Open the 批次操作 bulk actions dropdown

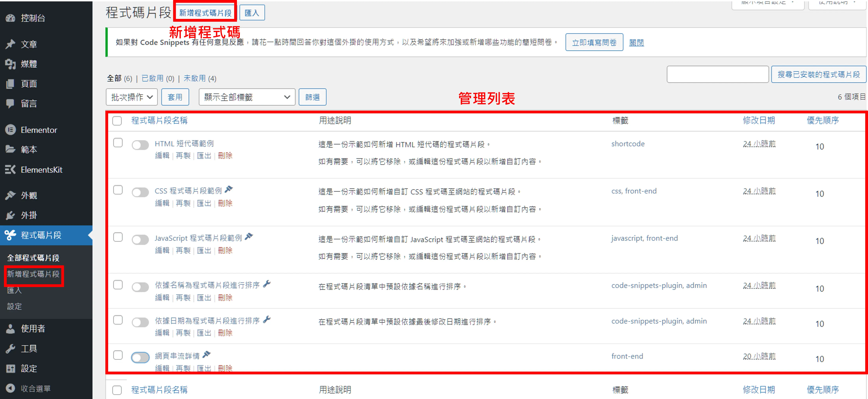click(x=132, y=97)
